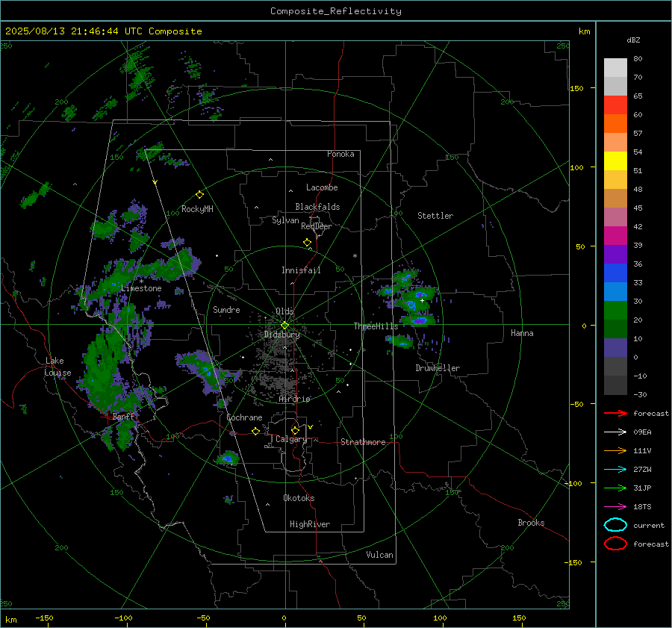Click the Airdrie label
This screenshot has height=628, width=672.
[294, 399]
